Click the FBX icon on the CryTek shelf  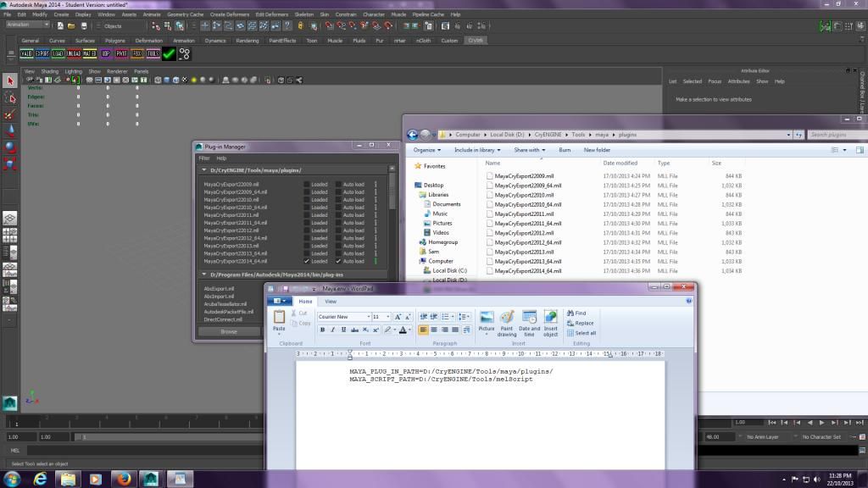click(x=137, y=53)
